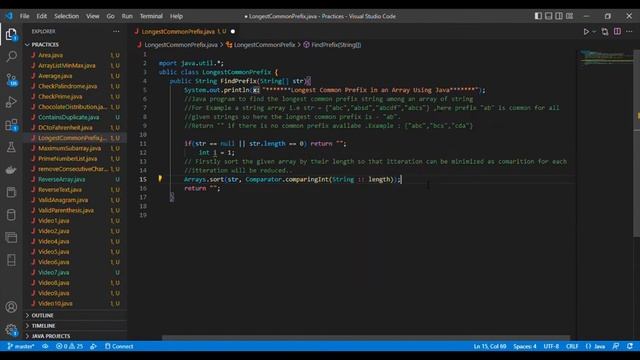640x360 pixels.
Task: Click the eye watch icon in status bar
Action: (45, 346)
